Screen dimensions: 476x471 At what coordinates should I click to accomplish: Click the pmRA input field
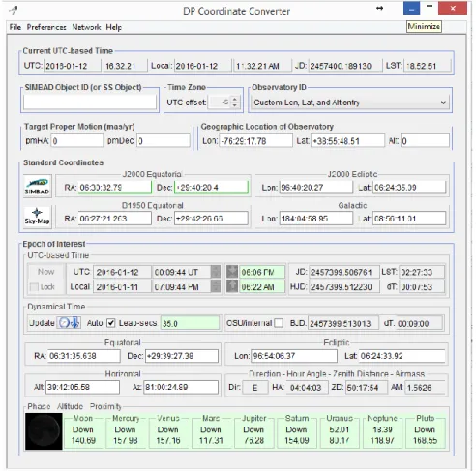click(x=76, y=141)
